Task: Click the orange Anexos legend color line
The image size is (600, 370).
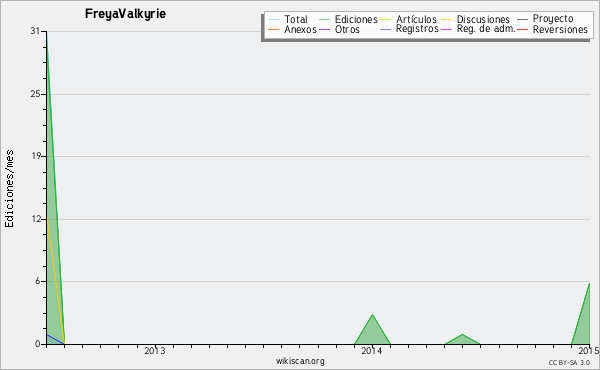Action: pos(274,29)
